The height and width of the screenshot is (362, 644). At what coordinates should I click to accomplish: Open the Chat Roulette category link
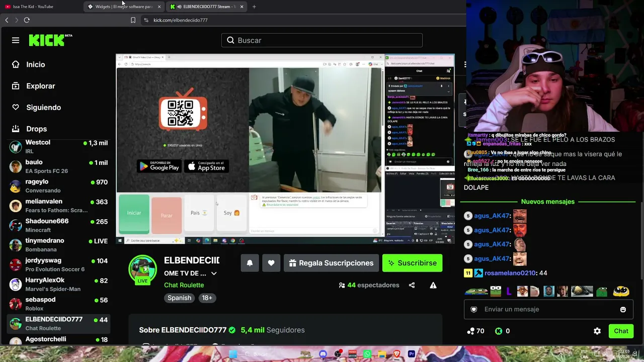(184, 285)
